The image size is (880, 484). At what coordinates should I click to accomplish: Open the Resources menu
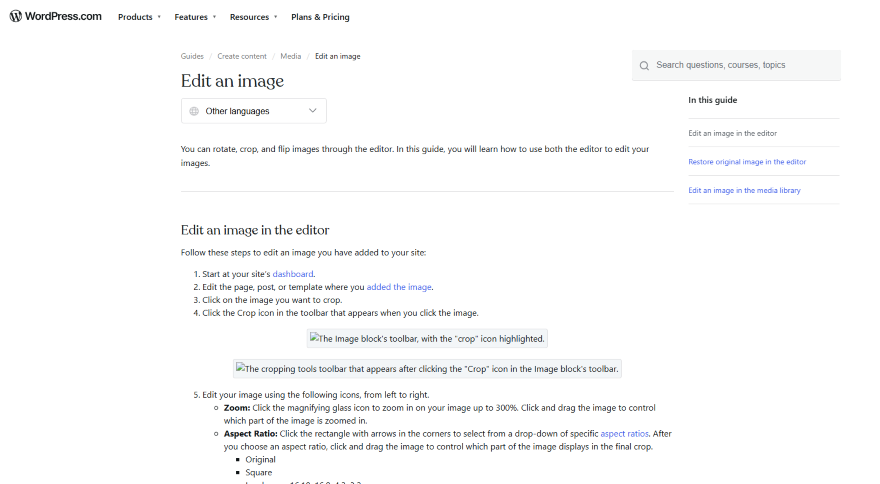pyautogui.click(x=249, y=17)
